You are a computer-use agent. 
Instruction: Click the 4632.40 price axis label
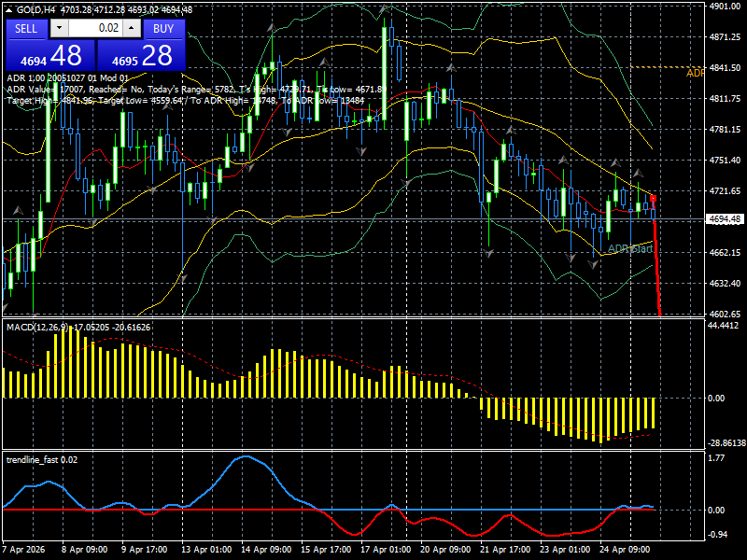click(725, 284)
